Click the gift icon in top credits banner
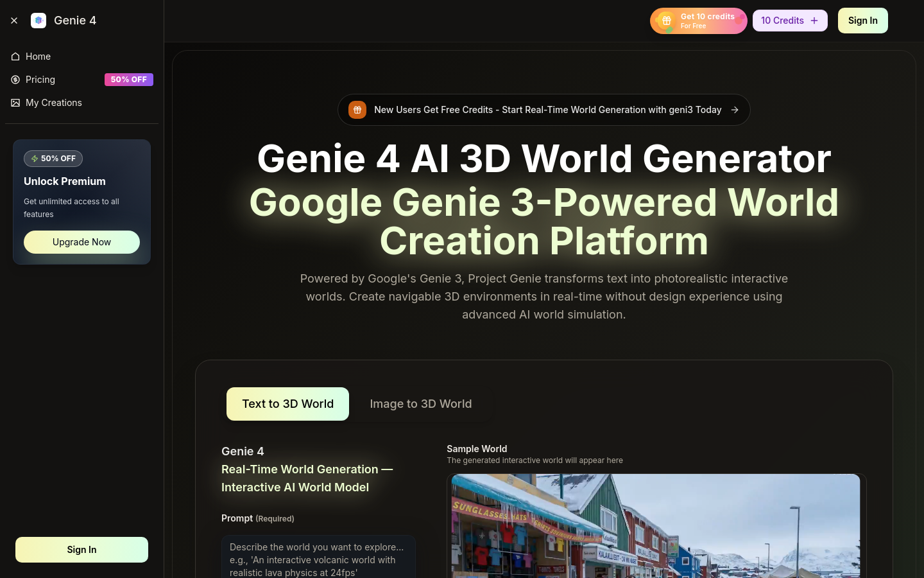924x578 pixels. tap(667, 21)
